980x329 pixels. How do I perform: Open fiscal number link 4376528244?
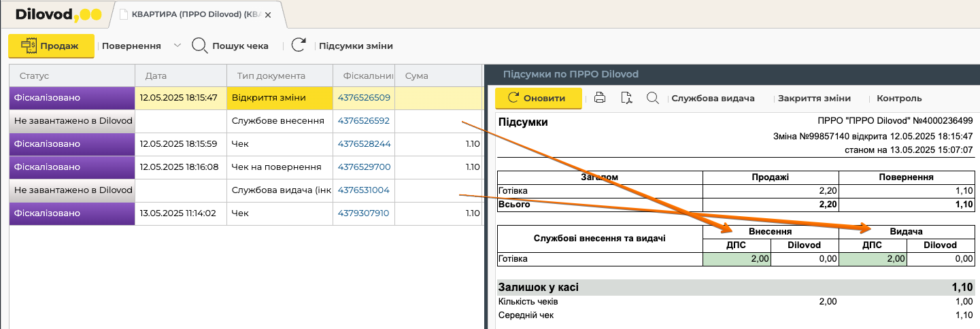(364, 144)
